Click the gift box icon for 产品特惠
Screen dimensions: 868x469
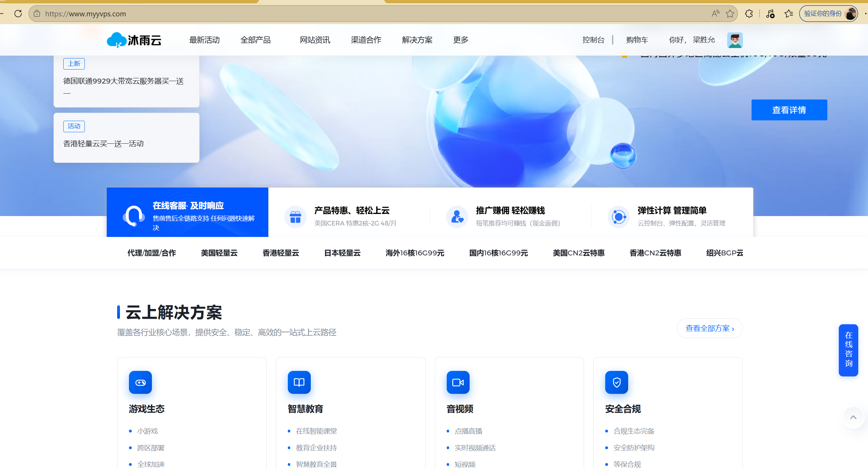295,217
